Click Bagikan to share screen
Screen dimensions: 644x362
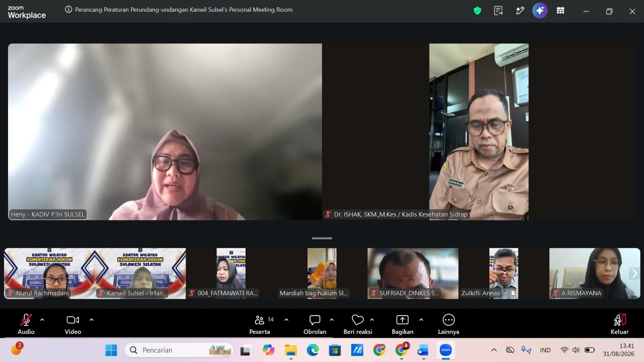pyautogui.click(x=402, y=324)
